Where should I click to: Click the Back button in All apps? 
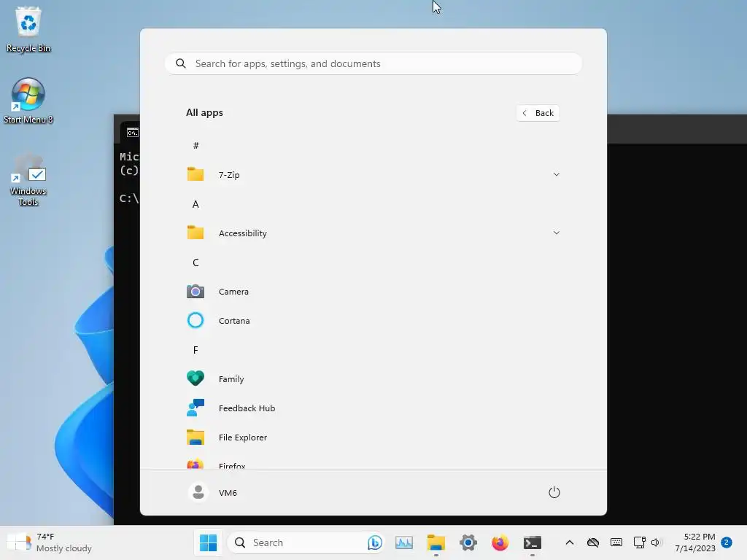tap(538, 113)
